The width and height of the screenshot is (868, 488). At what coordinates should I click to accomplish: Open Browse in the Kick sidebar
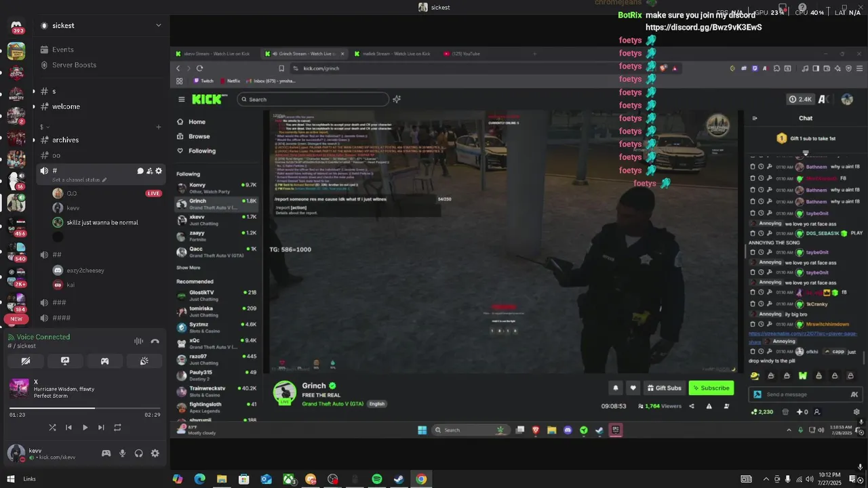[x=194, y=136]
